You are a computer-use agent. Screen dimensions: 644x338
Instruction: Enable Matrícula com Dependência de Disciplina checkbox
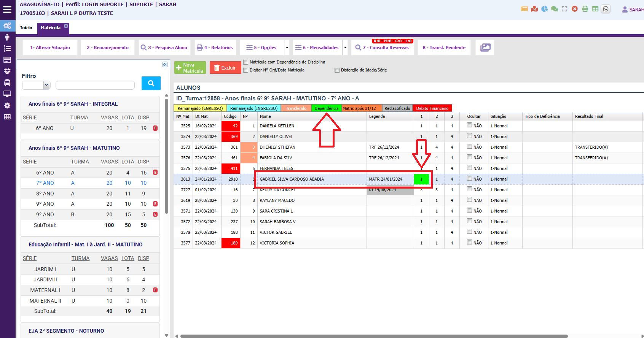click(x=246, y=62)
